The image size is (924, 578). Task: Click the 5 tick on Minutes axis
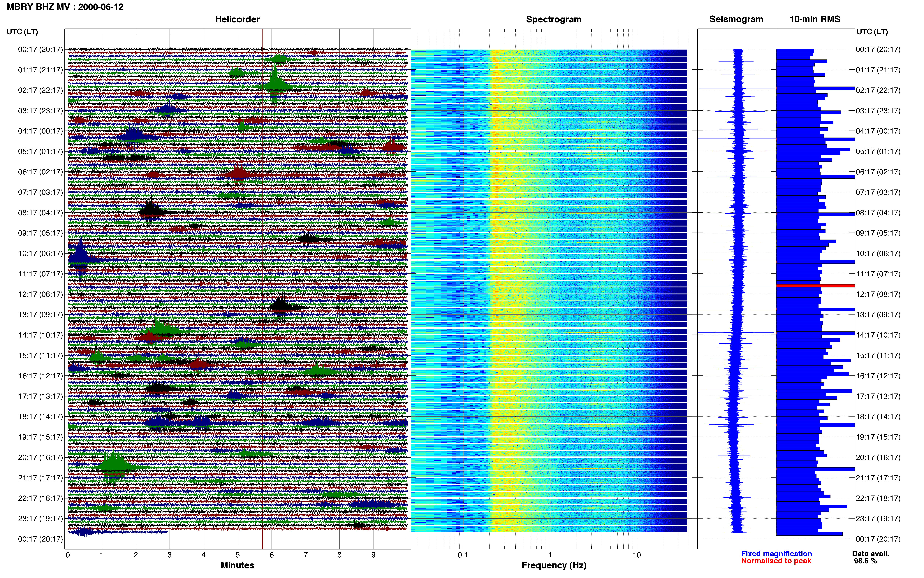pyautogui.click(x=238, y=555)
